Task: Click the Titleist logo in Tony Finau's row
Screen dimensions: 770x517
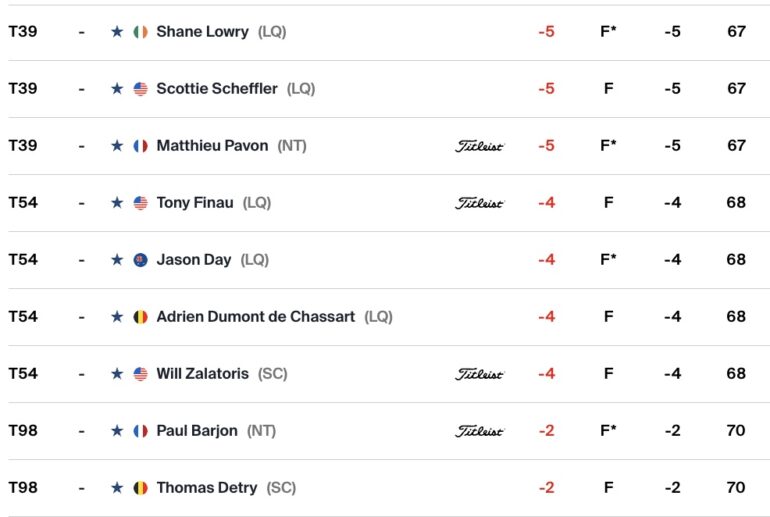Action: (x=479, y=203)
